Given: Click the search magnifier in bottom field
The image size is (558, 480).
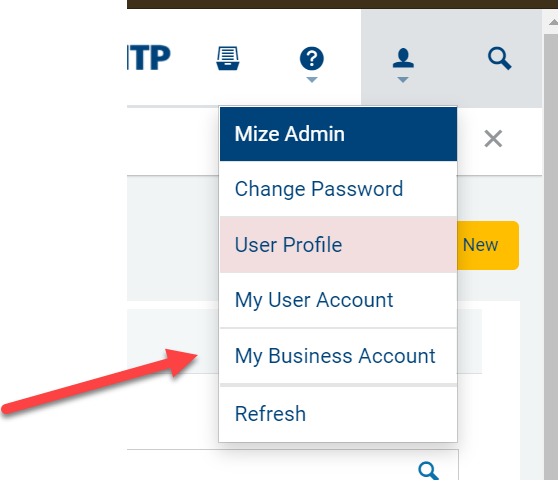Looking at the screenshot, I should [x=428, y=471].
